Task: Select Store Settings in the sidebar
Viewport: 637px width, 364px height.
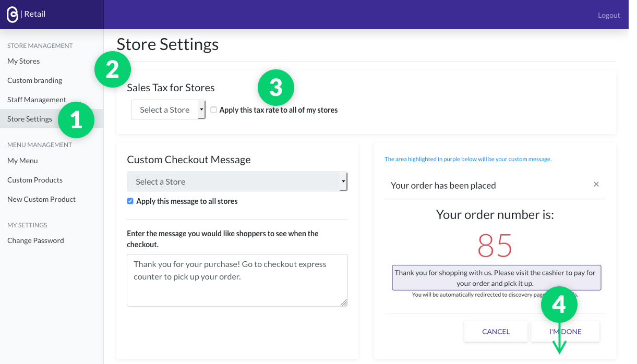Action: (x=30, y=119)
